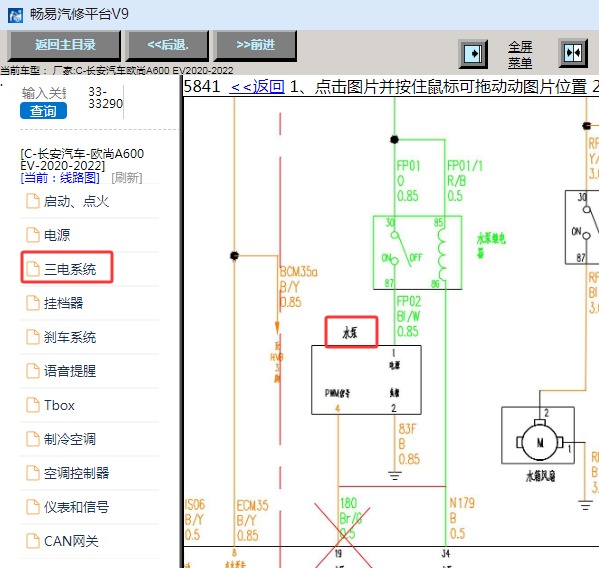Click the FP02 Bl/W wire label
The image size is (599, 568).
point(408,316)
